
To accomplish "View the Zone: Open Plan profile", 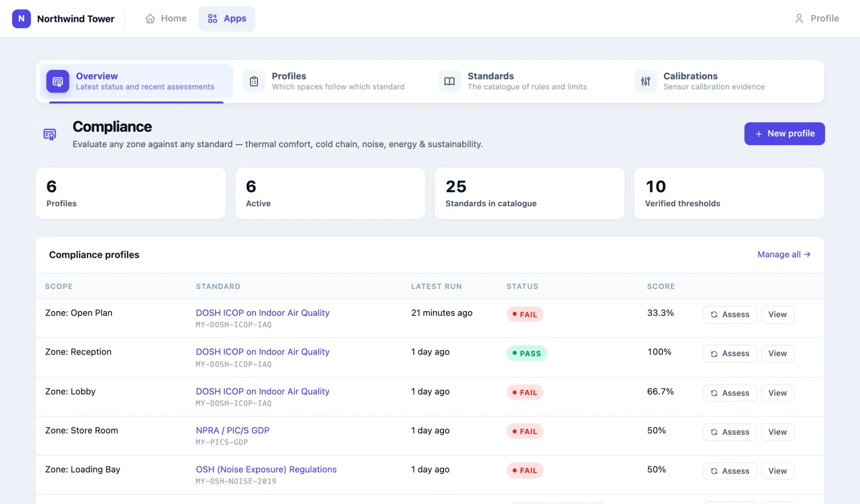I will point(778,315).
